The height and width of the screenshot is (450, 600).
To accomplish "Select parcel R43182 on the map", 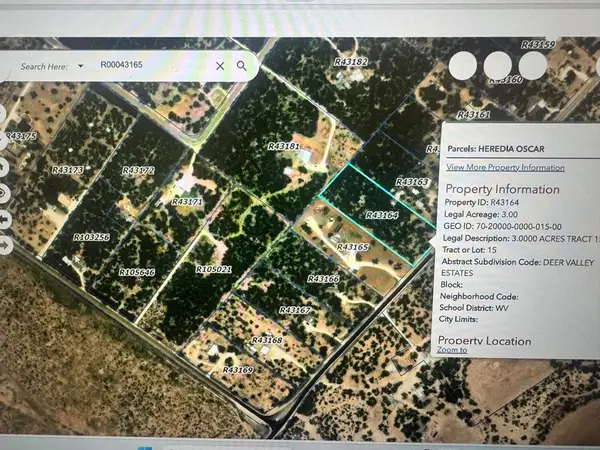I will [x=350, y=62].
